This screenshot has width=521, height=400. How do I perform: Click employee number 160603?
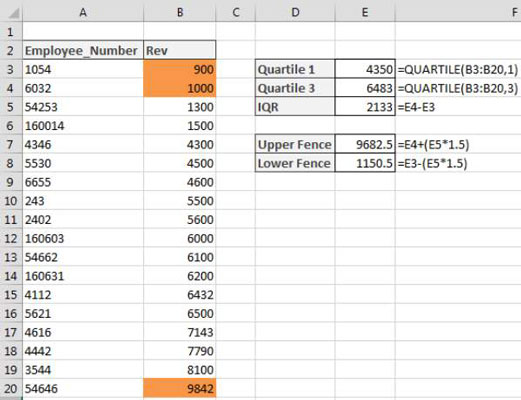click(x=83, y=238)
